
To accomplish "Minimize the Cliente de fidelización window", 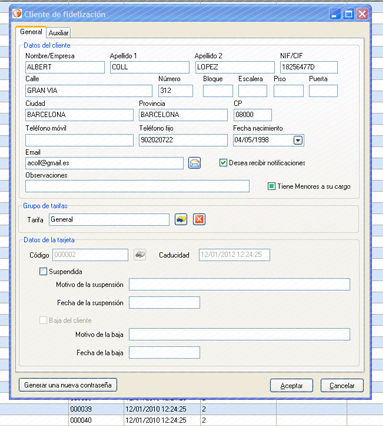I will point(335,14).
